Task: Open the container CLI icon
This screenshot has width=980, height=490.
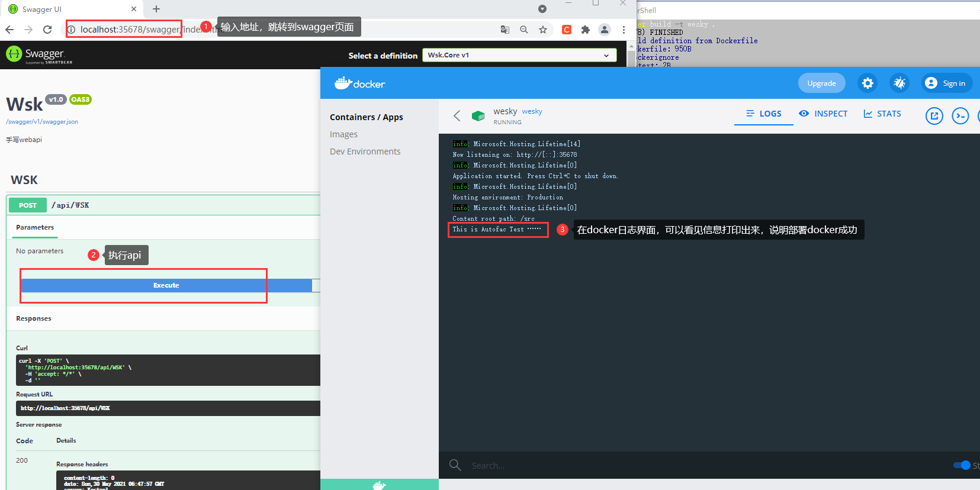Action: pyautogui.click(x=960, y=116)
